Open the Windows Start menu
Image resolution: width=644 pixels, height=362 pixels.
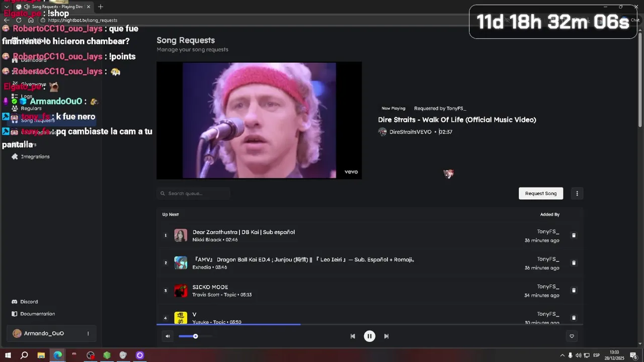click(8, 355)
